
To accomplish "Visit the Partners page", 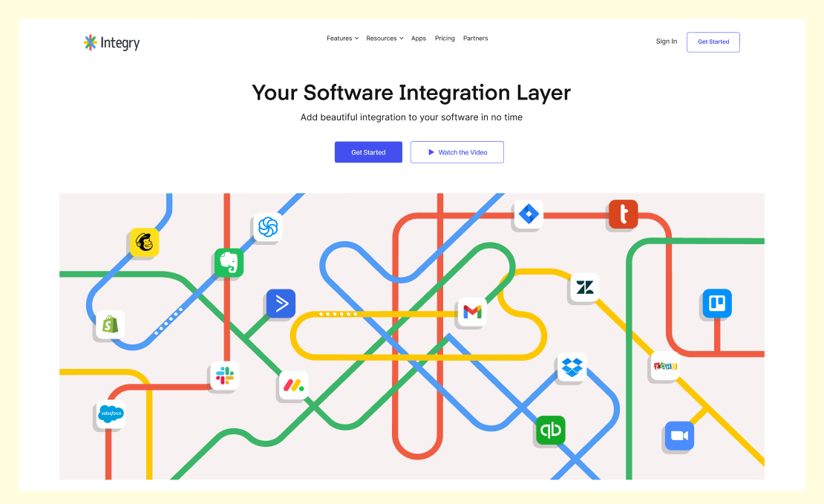I will [x=476, y=39].
